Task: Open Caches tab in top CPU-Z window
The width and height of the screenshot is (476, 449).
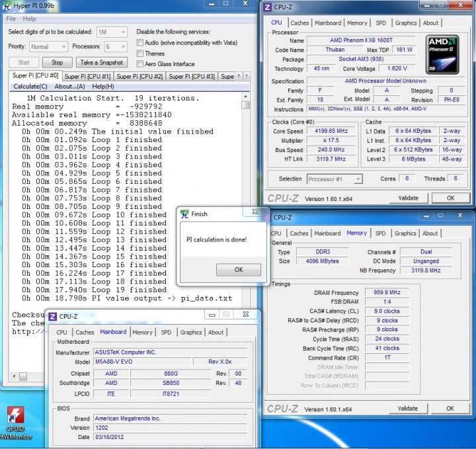Action: pyautogui.click(x=299, y=23)
